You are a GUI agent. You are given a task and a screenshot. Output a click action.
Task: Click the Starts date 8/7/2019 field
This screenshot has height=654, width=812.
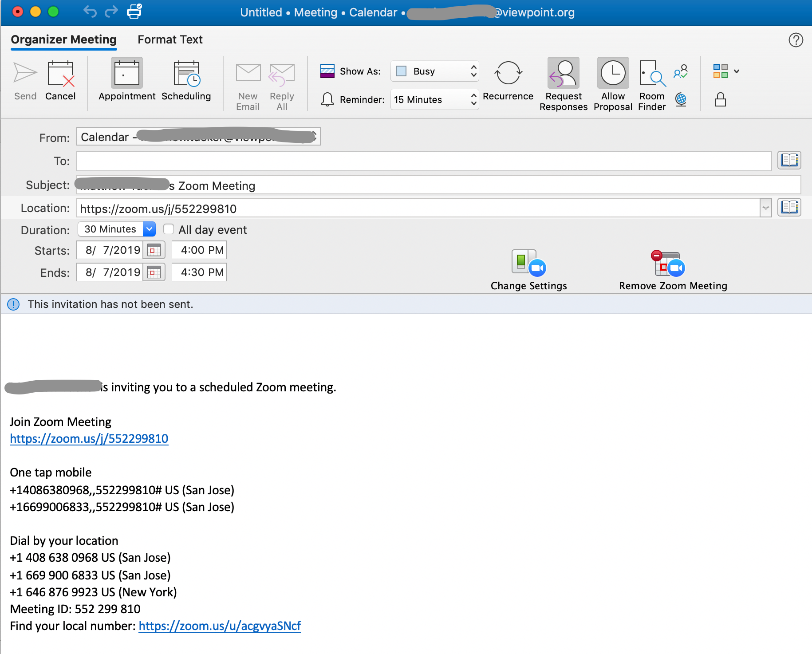110,250
